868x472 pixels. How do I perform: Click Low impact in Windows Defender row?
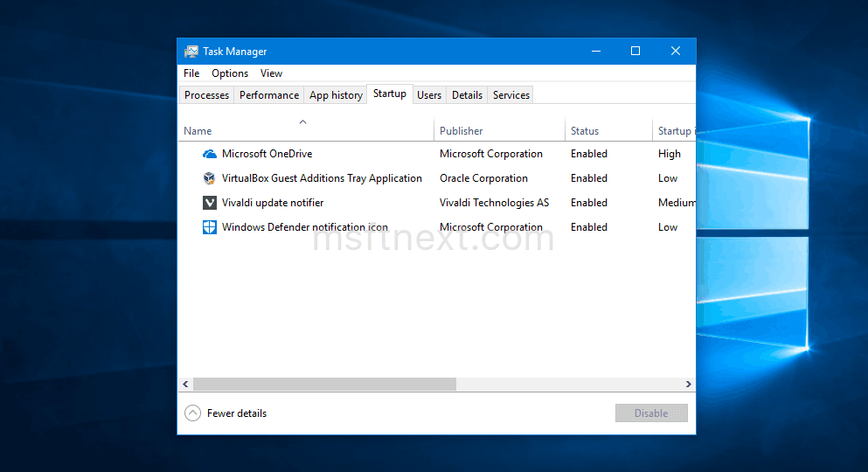click(668, 227)
